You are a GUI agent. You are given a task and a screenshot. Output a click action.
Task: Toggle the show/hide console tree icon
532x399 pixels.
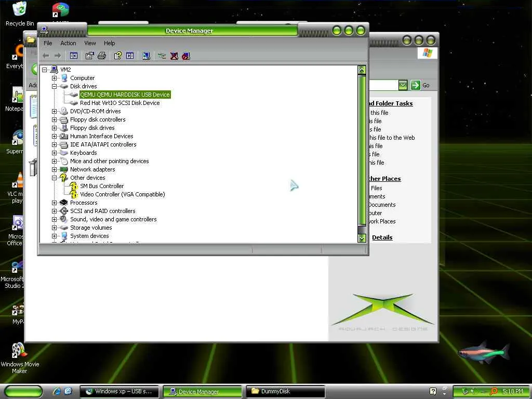[x=74, y=56]
